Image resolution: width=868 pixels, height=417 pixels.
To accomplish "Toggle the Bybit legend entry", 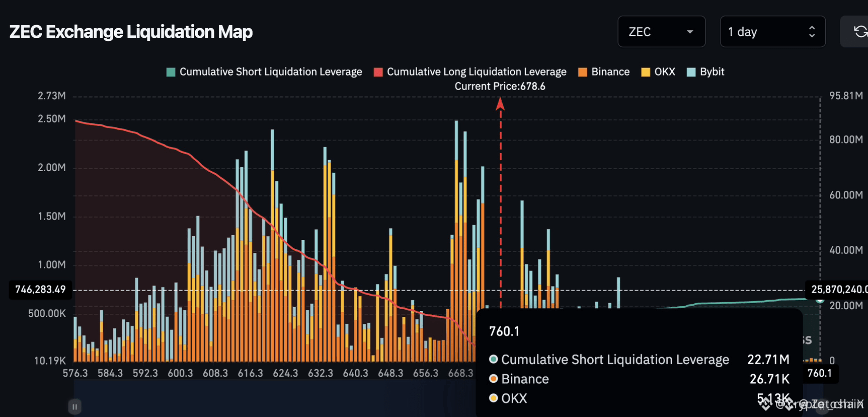I will (x=706, y=72).
